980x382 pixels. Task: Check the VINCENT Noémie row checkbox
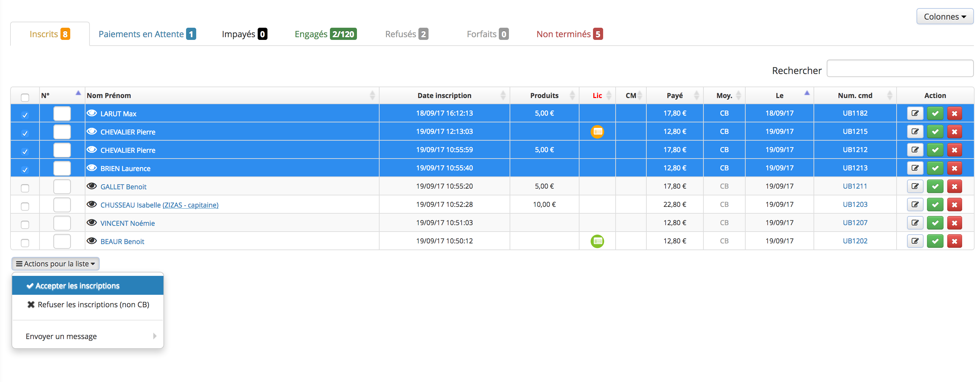(25, 225)
